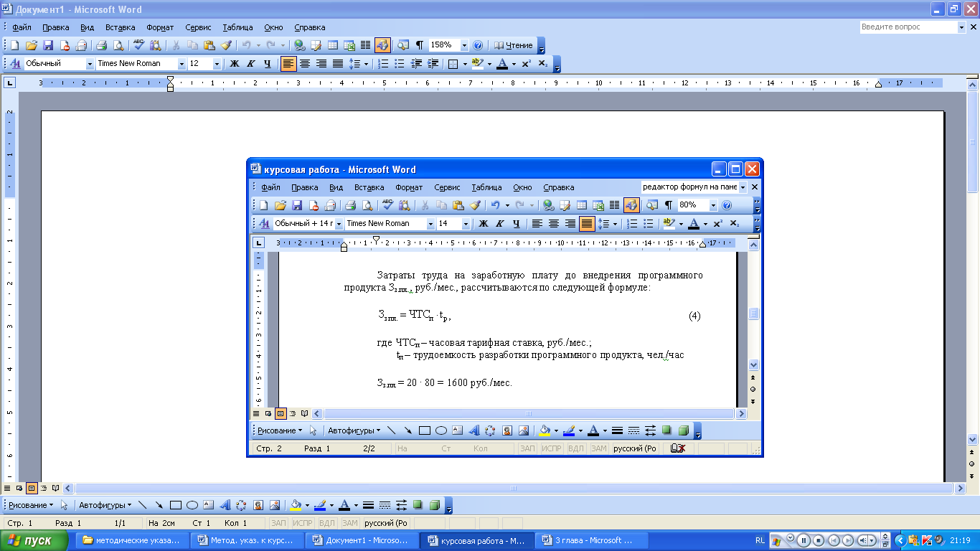Open Document Map icon in Документ1 toolbar
The height and width of the screenshot is (551, 980).
coord(403,45)
